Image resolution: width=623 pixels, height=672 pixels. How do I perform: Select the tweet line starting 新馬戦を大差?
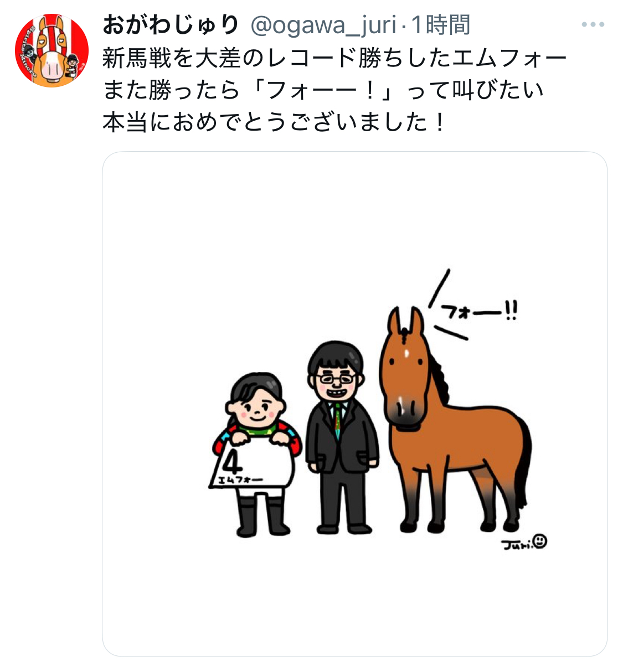335,58
